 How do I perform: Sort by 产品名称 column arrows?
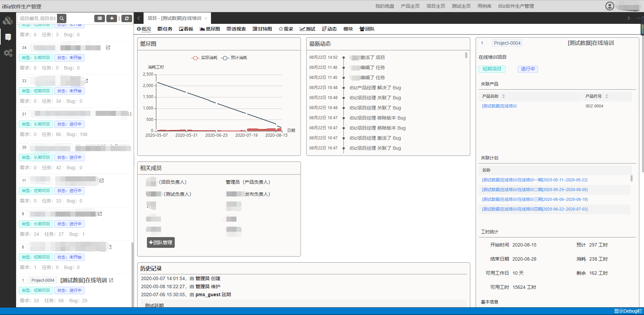coord(503,96)
